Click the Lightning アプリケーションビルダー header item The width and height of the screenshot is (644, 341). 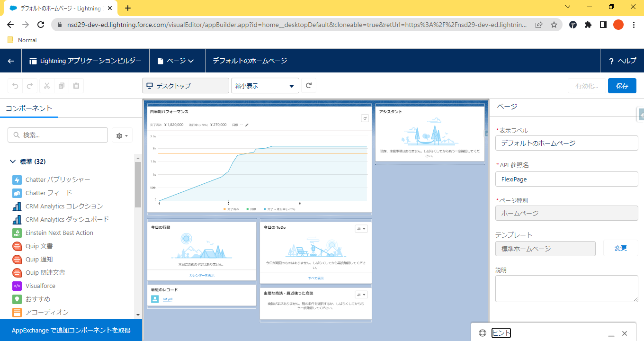(85, 61)
